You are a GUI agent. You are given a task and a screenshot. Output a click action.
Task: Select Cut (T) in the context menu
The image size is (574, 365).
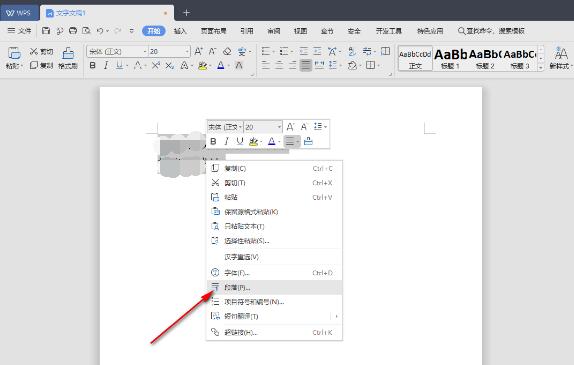coord(274,183)
